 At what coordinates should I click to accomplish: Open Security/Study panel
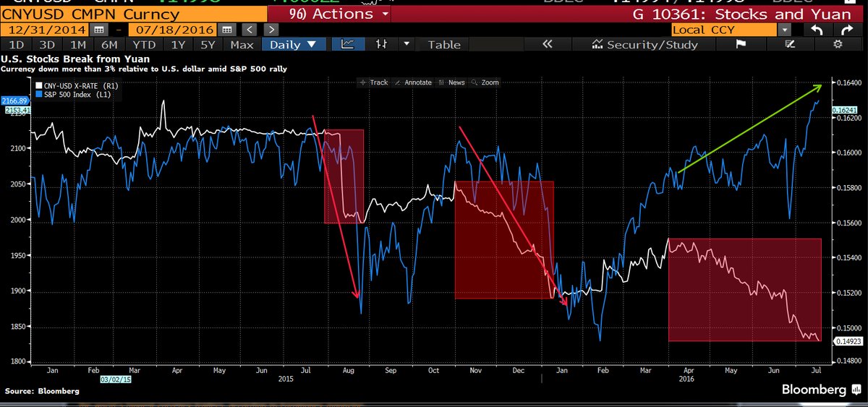pos(644,45)
